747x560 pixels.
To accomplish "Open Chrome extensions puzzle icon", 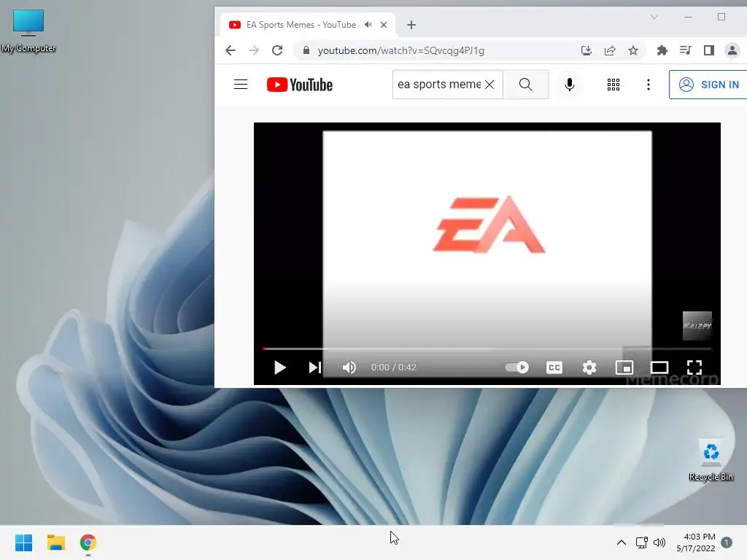I will tap(662, 50).
